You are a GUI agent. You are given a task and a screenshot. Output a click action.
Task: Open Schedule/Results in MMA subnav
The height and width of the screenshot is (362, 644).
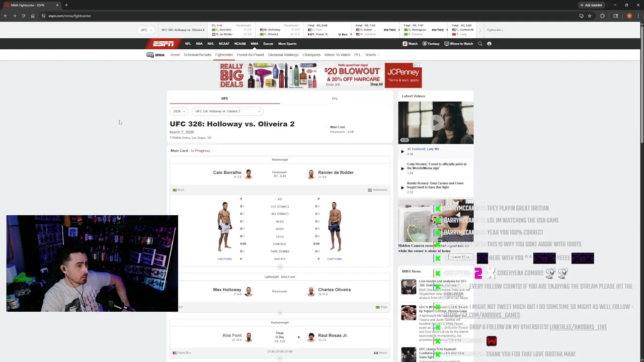197,55
